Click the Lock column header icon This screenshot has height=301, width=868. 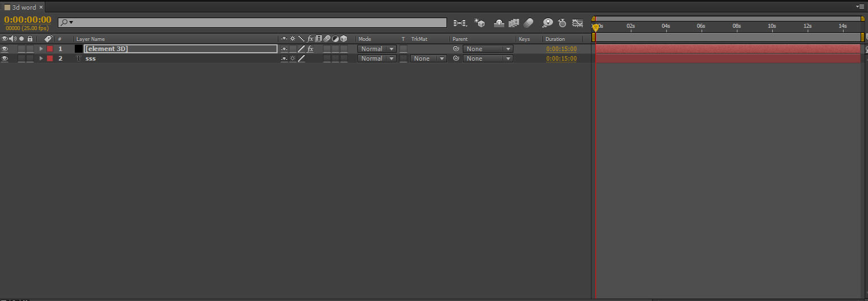click(x=30, y=39)
